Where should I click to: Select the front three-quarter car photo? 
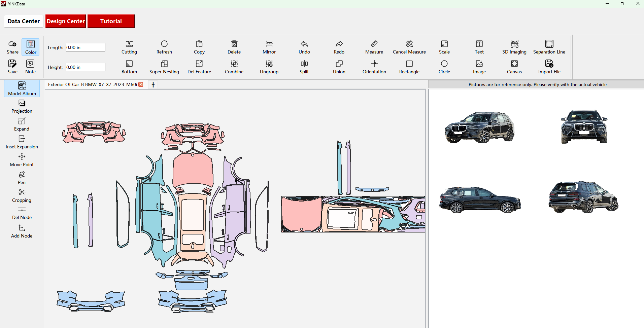click(480, 127)
